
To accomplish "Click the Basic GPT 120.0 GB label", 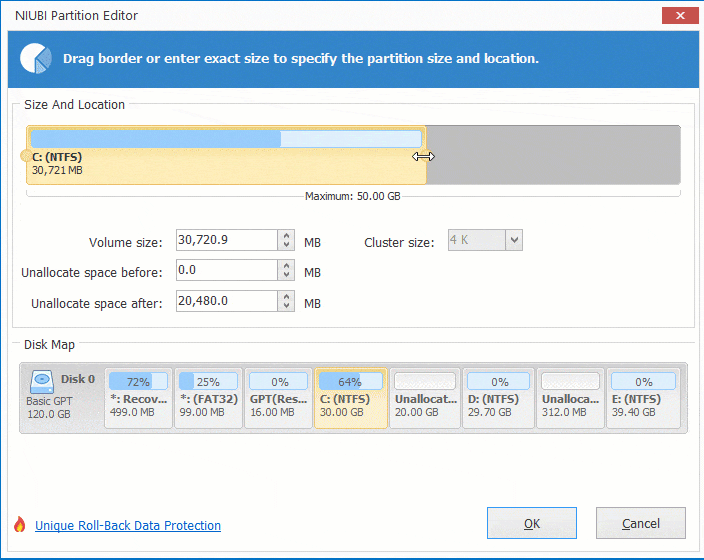I will (x=49, y=407).
